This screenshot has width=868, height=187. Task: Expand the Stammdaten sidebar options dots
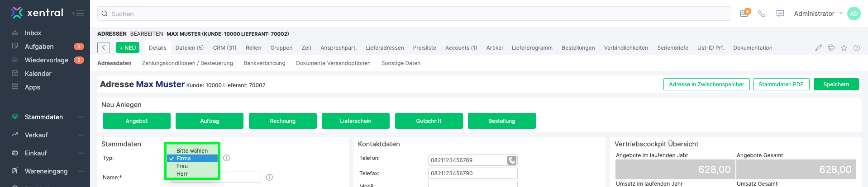pos(81,117)
